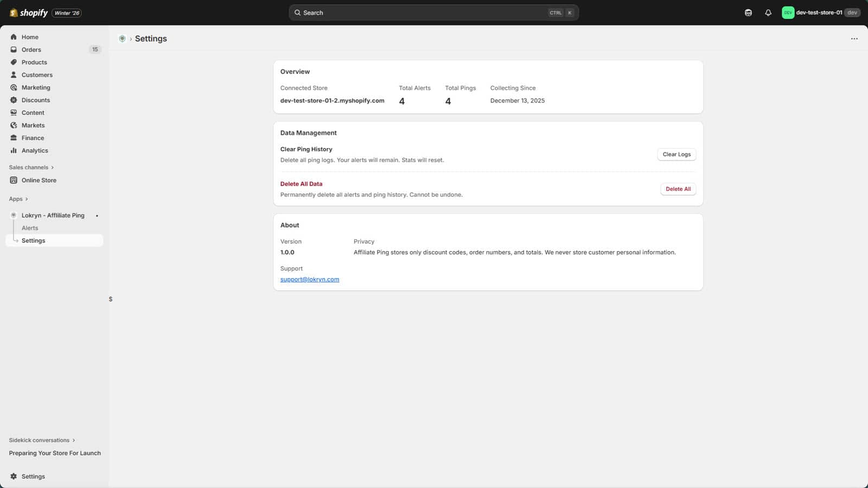Screen dimensions: 868x488
Task: Open the Home section in the sidebar
Action: 30,37
